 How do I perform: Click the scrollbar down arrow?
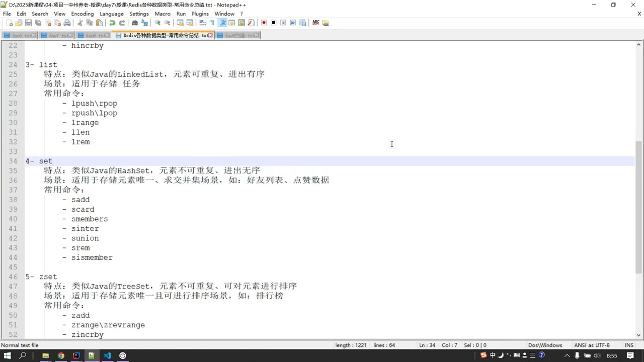pos(639,335)
